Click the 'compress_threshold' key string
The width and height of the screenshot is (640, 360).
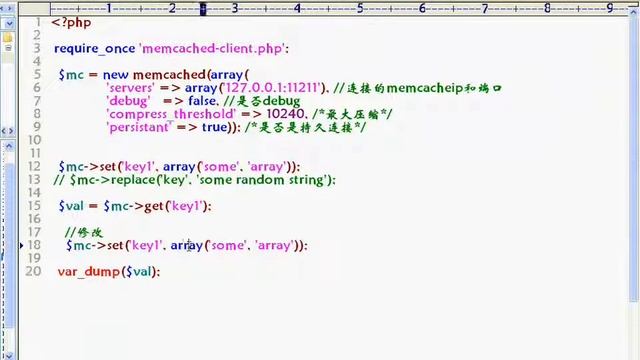(x=171, y=114)
